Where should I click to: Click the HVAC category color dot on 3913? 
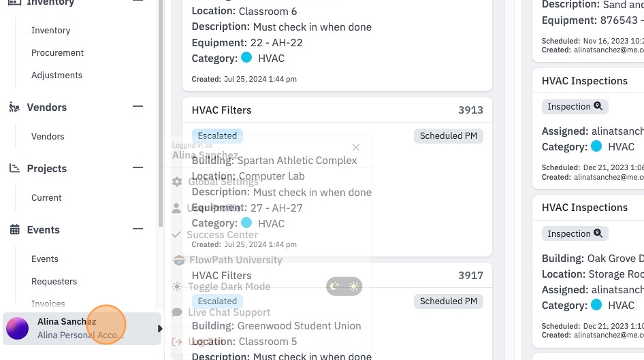point(246,223)
